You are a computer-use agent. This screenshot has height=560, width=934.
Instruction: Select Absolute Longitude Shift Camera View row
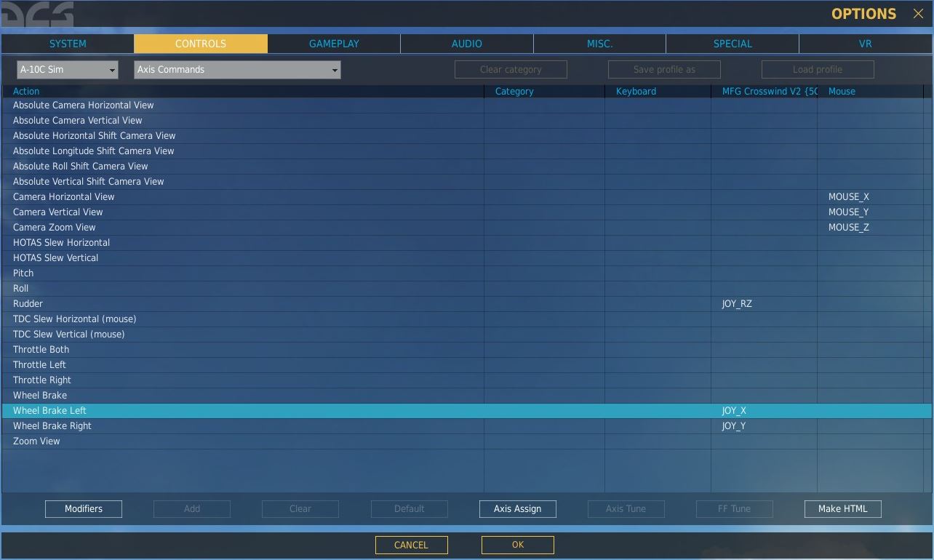click(x=466, y=151)
